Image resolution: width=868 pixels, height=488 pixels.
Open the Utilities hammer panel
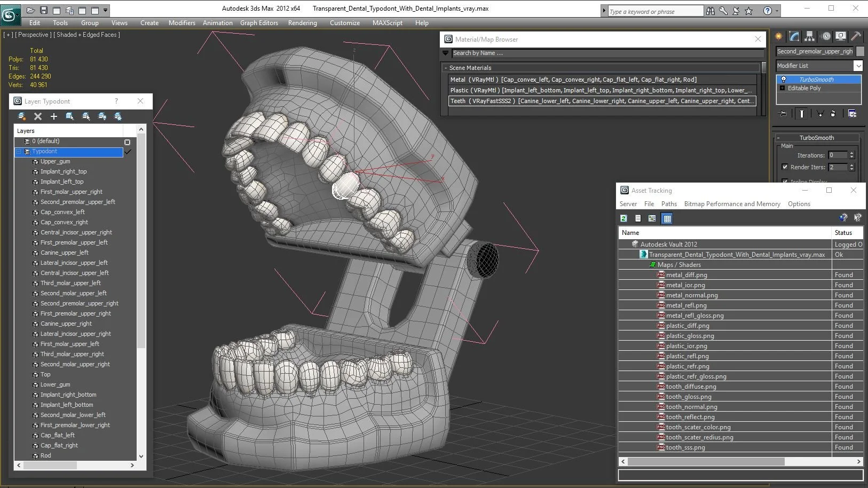856,36
